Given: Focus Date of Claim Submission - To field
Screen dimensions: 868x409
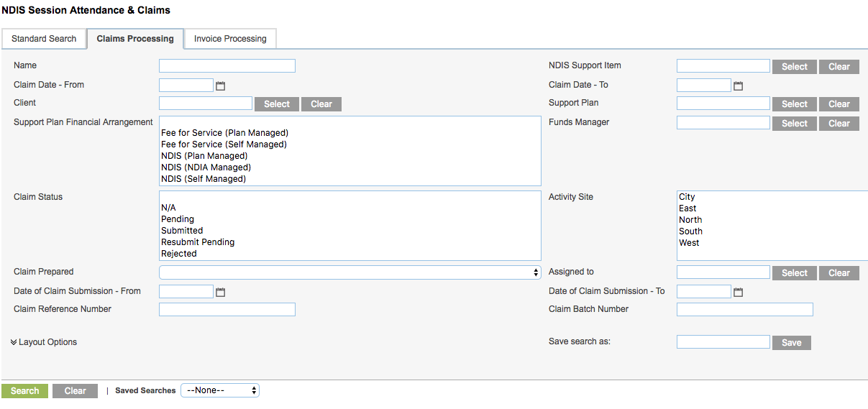Looking at the screenshot, I should (704, 292).
